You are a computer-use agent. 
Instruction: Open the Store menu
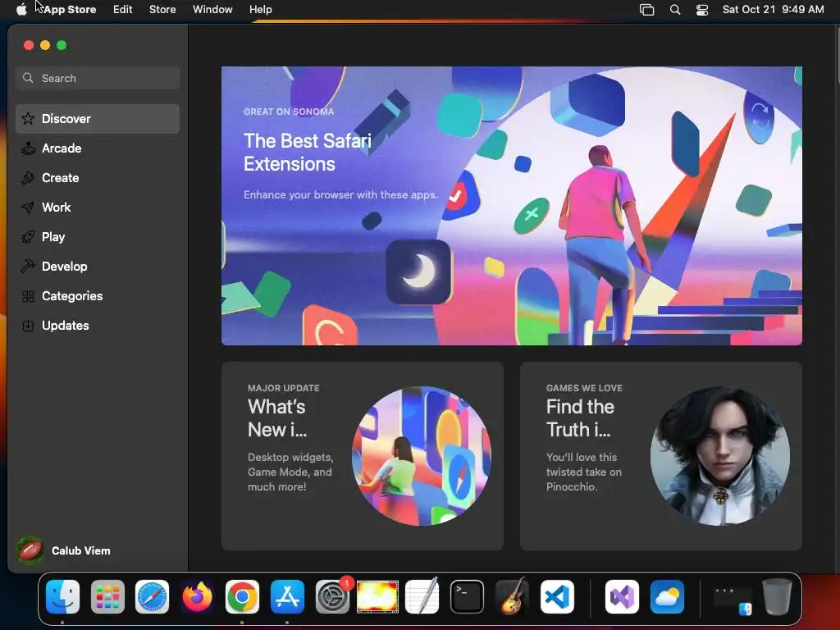[x=162, y=10]
